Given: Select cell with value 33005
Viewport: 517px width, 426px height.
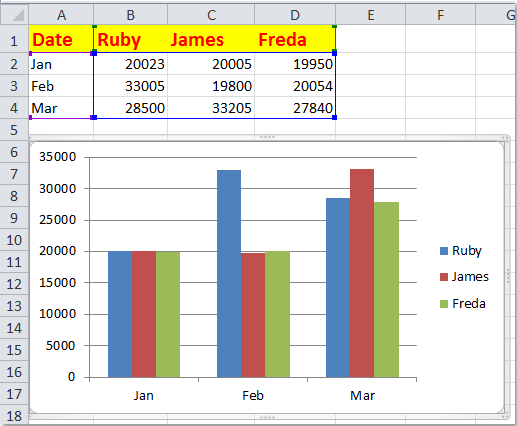Looking at the screenshot, I should pos(130,86).
